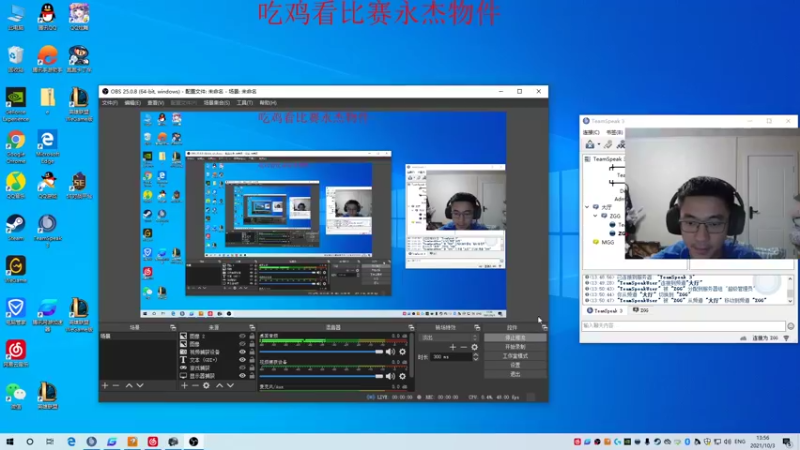Screen dimensions: 800x450
Task: Open emoji picker in TeamSpeak chat
Action: (x=791, y=326)
